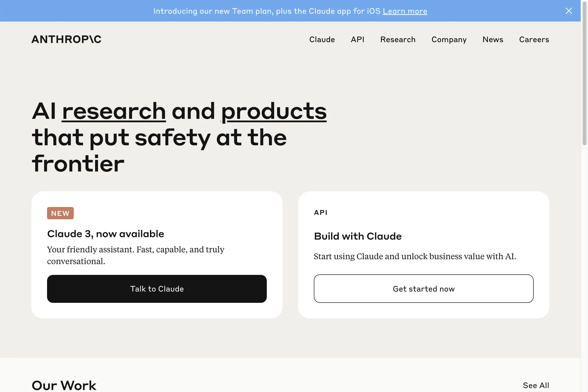Click the Get started now button

point(424,289)
